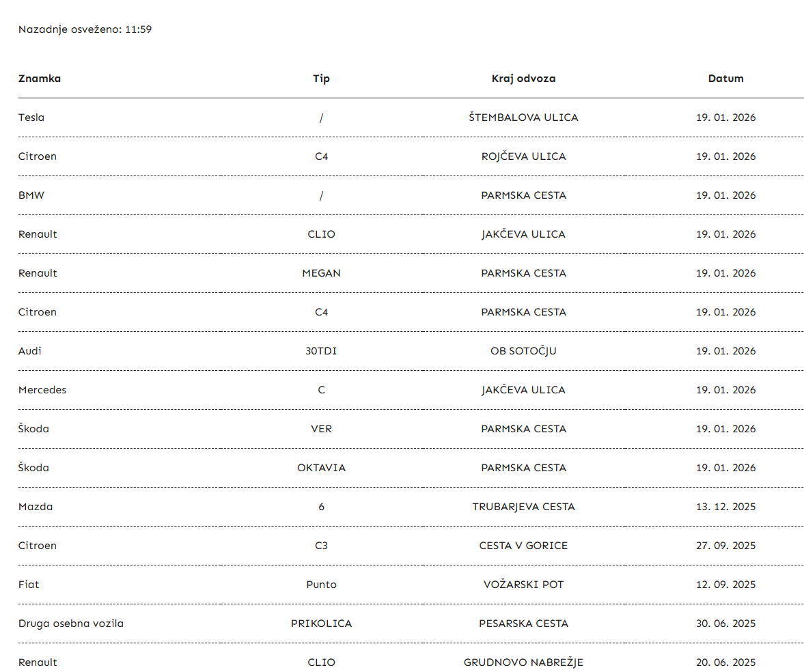Click Druga osebna vozila cell
Viewport: 804px width, 672px height.
coord(71,624)
